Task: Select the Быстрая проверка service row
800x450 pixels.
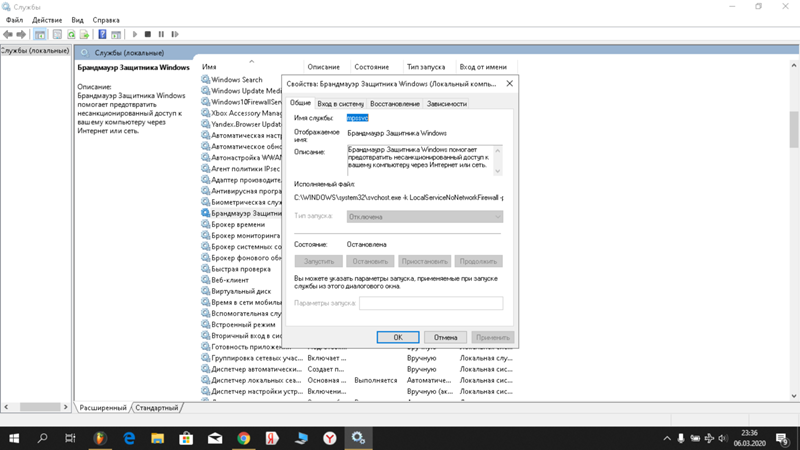Action: click(241, 269)
